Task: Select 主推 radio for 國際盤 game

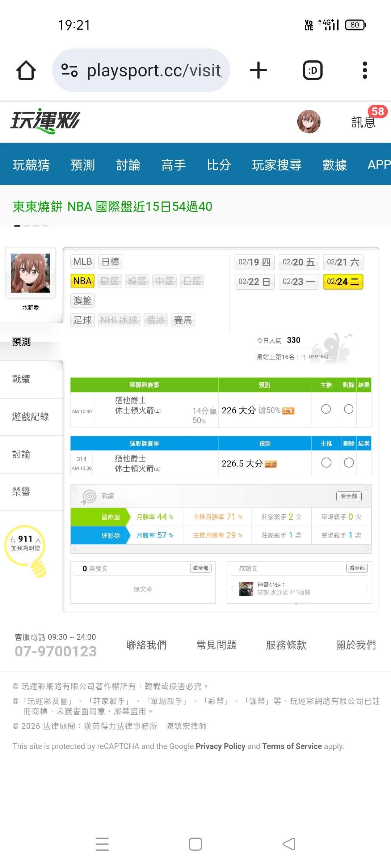Action: [x=326, y=409]
